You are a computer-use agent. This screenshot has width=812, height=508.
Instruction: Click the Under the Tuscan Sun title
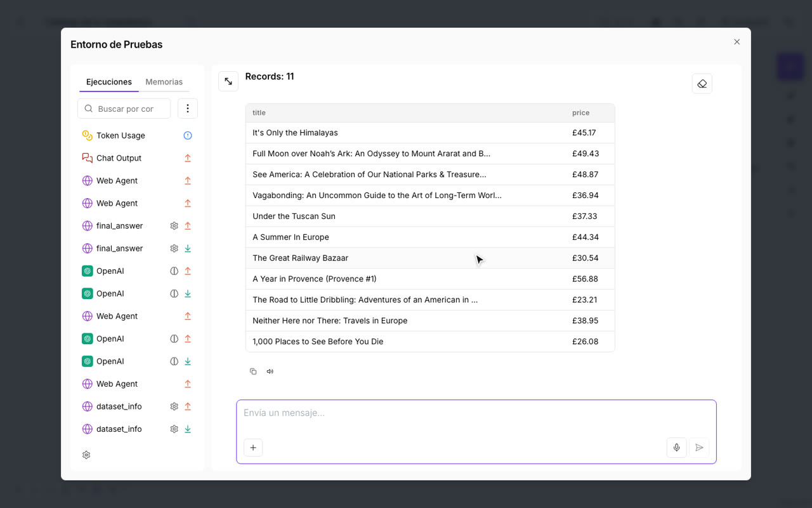tap(294, 217)
